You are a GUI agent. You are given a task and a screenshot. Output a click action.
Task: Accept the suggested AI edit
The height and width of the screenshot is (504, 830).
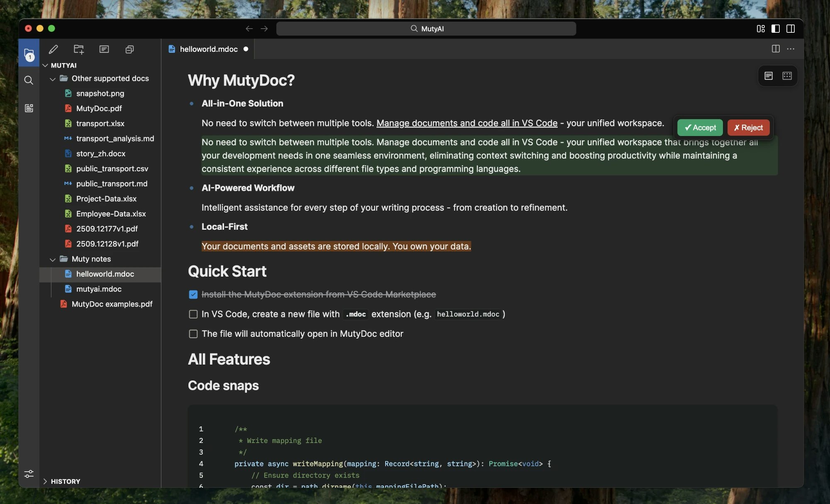coord(700,128)
